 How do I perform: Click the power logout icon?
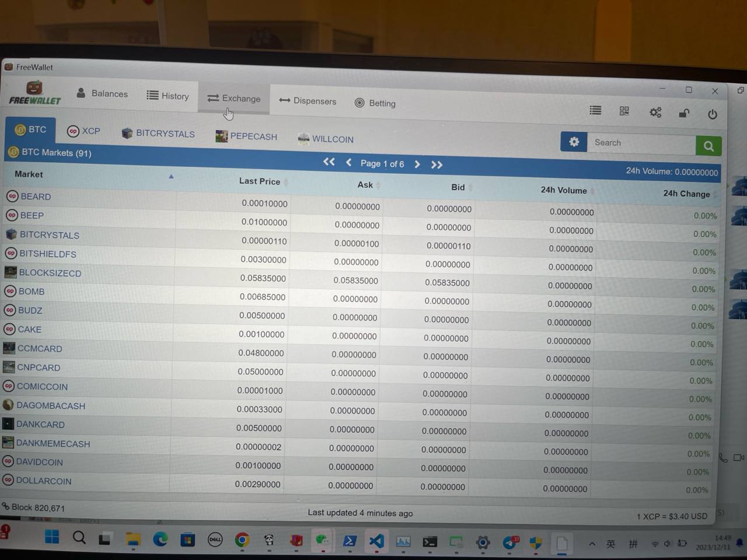coord(713,114)
